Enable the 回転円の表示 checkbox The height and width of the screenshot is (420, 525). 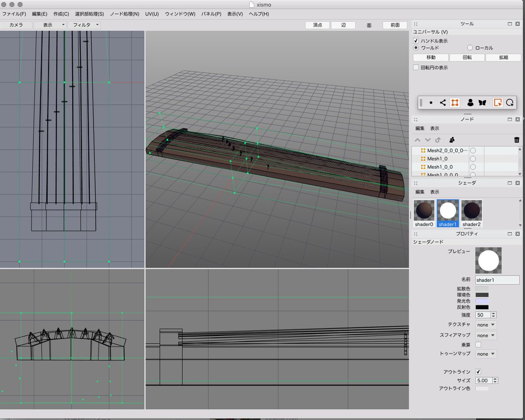coord(416,67)
